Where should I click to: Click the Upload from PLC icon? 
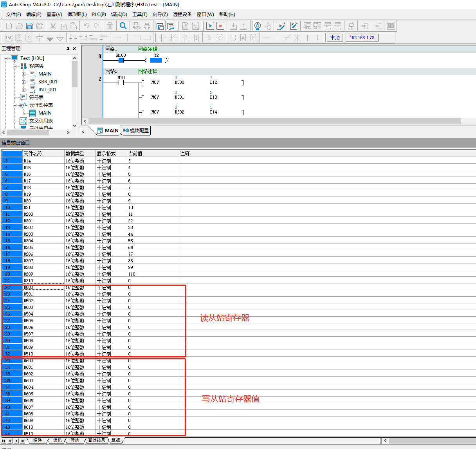point(243,26)
